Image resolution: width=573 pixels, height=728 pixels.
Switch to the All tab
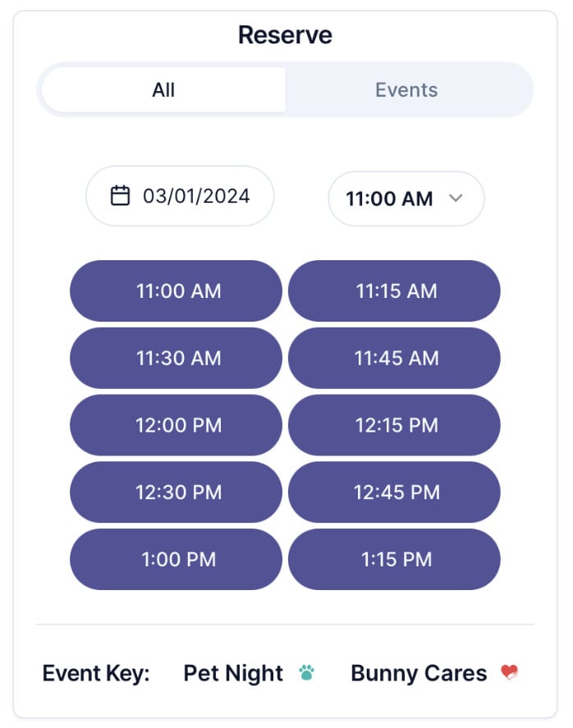click(x=163, y=89)
